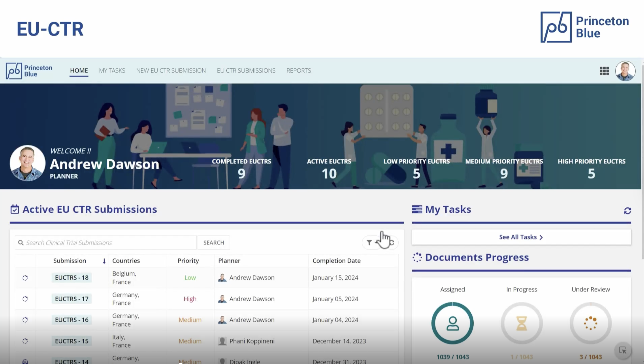Open the MY TASKS navigation tab
The width and height of the screenshot is (644, 364).
[112, 71]
